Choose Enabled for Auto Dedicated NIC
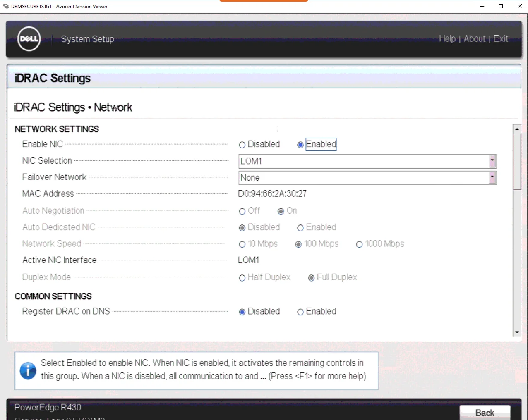Viewport: 528px width, 420px height. 300,228
